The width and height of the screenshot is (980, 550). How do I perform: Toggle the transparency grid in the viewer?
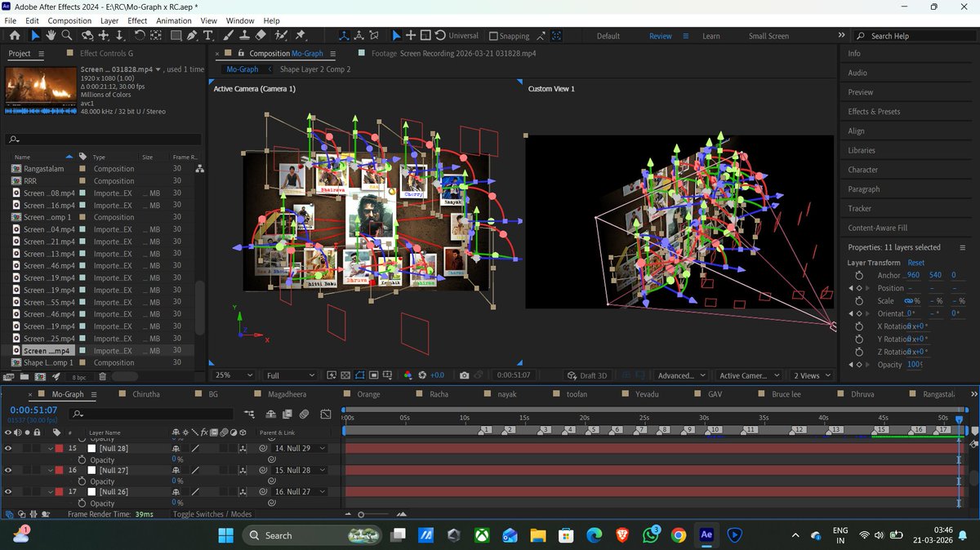(x=345, y=375)
